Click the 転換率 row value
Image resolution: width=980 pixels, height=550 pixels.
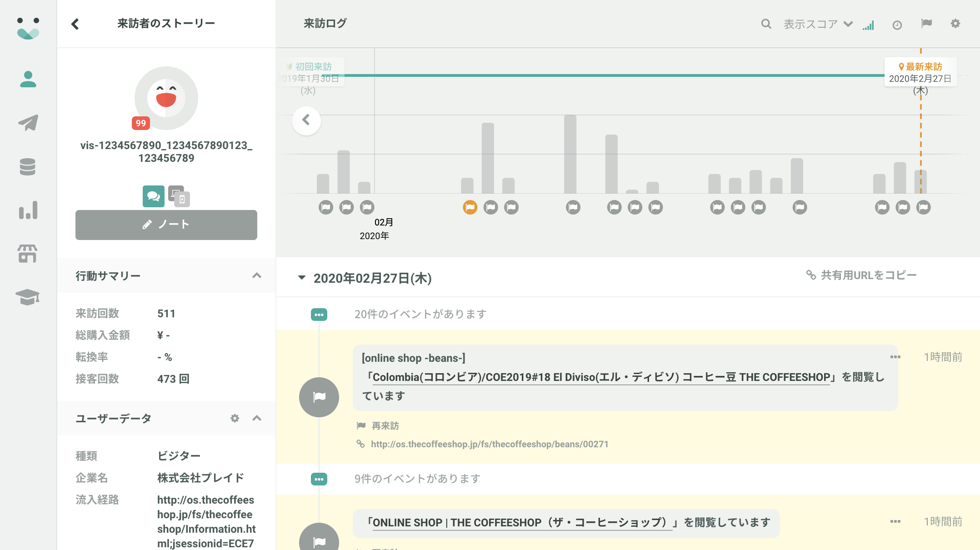(165, 357)
